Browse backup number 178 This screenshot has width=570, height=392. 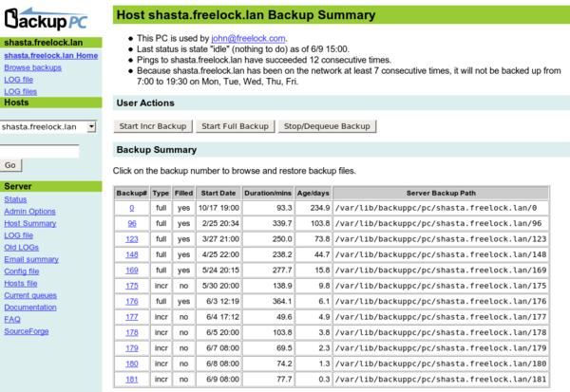point(132,333)
